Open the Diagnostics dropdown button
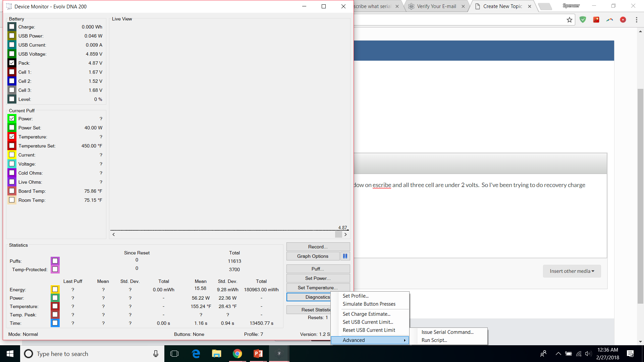This screenshot has width=644, height=362. point(309,297)
